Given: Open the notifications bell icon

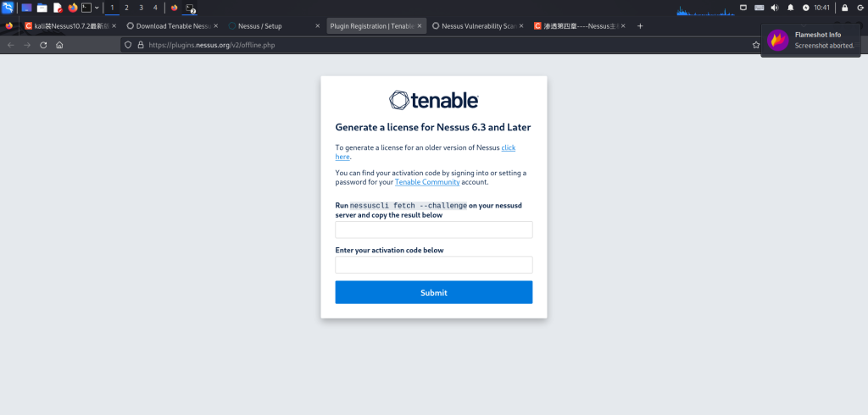Looking at the screenshot, I should (x=791, y=8).
